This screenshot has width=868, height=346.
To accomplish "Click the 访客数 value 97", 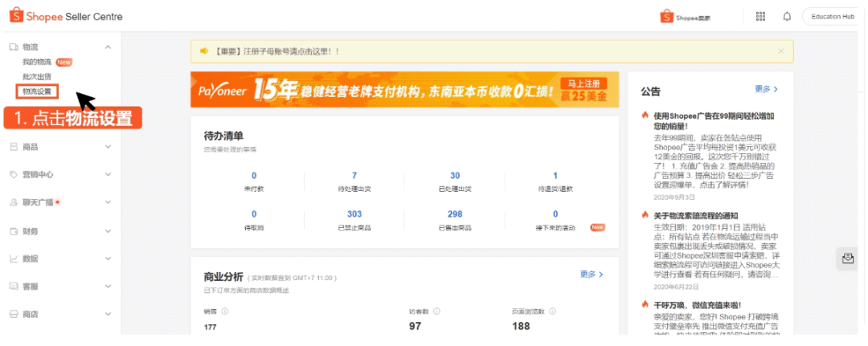I will pyautogui.click(x=417, y=326).
